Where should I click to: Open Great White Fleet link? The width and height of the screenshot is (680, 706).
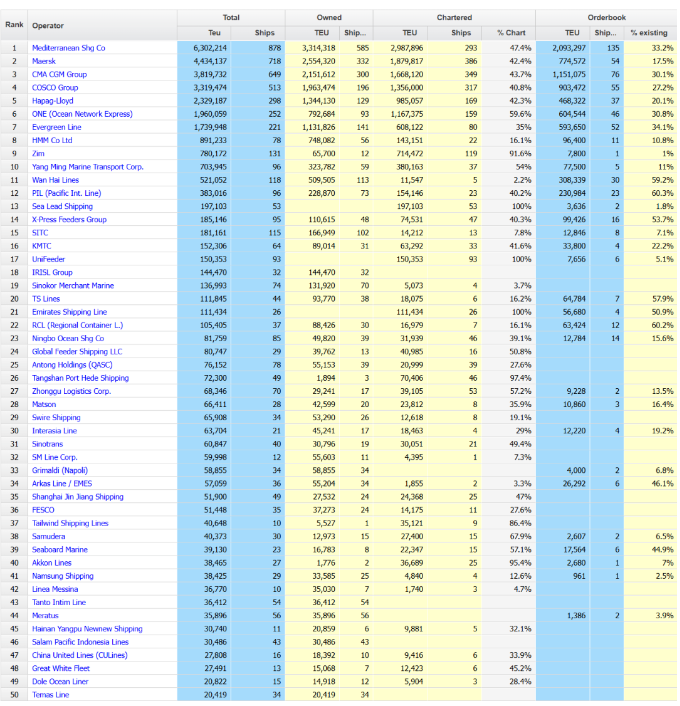[61, 669]
